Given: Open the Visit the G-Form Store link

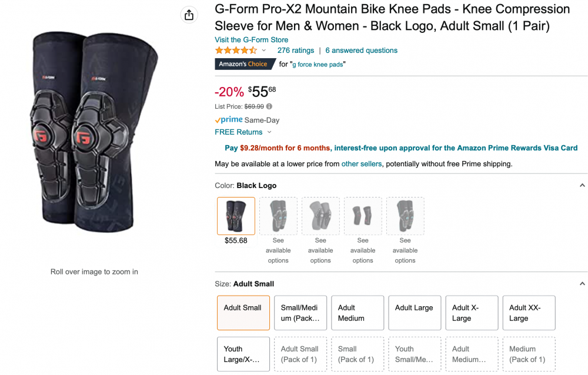Looking at the screenshot, I should tap(251, 40).
